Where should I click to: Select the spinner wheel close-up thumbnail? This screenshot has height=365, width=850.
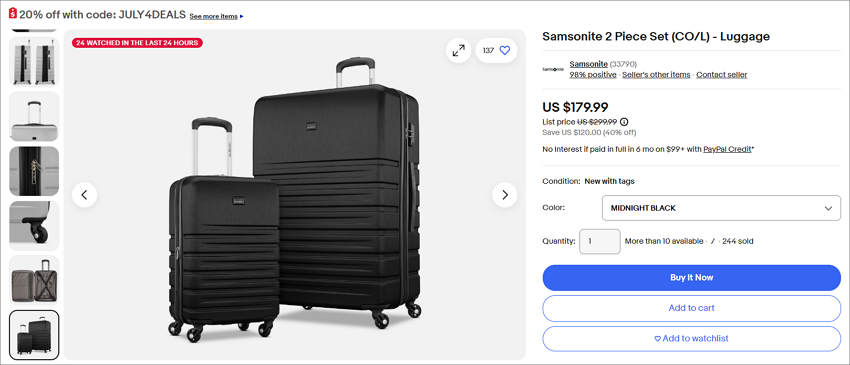pyautogui.click(x=34, y=226)
